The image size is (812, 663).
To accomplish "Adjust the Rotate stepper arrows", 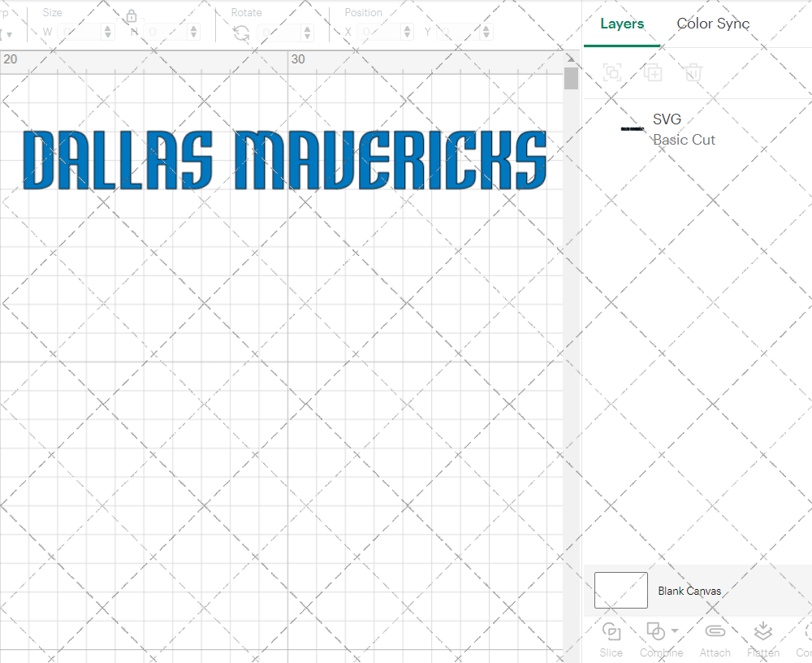I will coord(308,32).
